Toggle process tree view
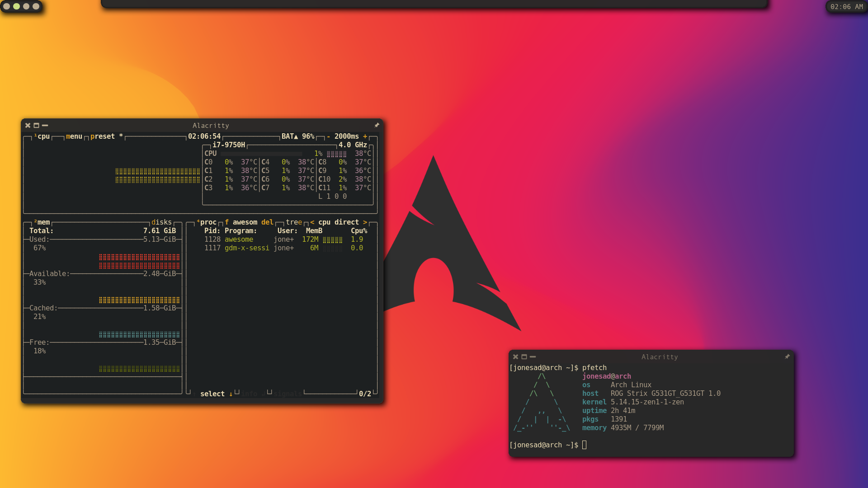The image size is (868, 488). click(x=293, y=222)
